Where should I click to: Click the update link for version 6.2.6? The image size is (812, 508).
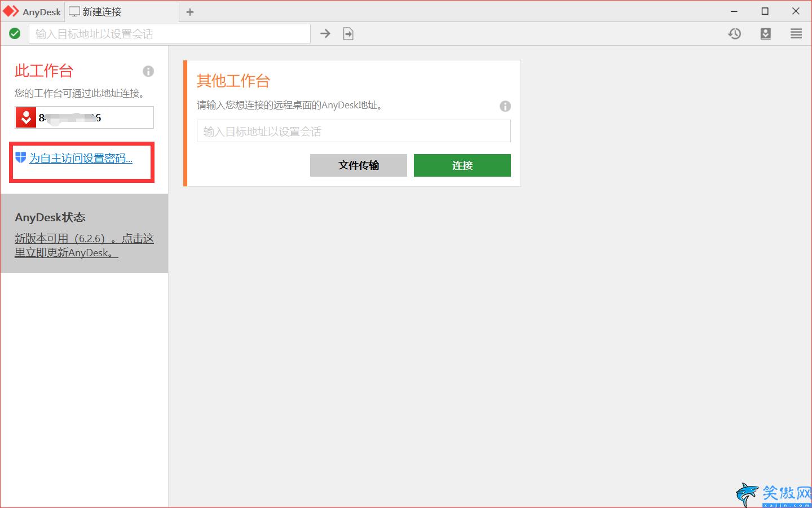click(84, 246)
